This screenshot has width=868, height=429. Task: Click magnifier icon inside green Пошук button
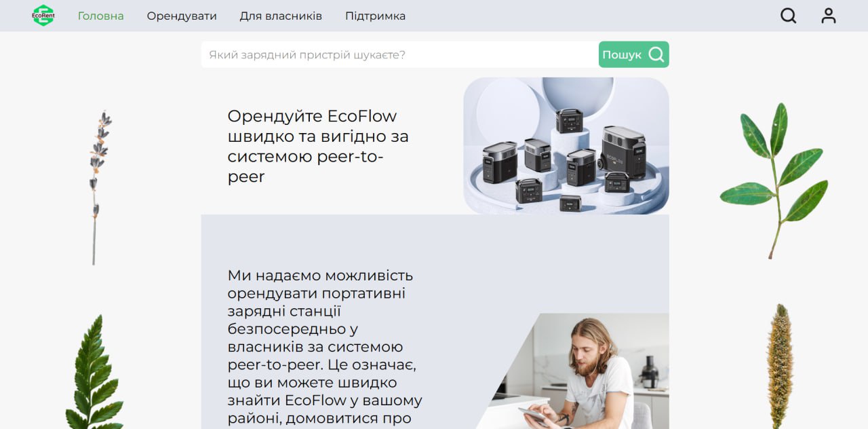[656, 54]
